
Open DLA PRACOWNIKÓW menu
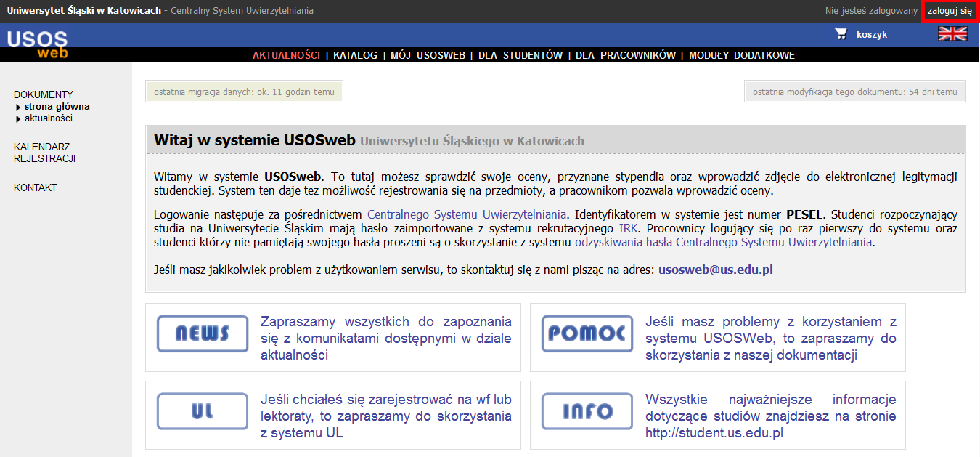pos(626,55)
